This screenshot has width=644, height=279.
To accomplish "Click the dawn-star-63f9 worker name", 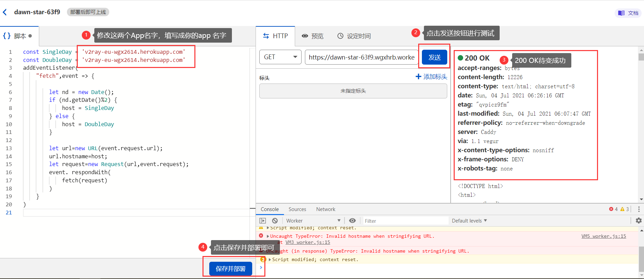I will coord(37,12).
